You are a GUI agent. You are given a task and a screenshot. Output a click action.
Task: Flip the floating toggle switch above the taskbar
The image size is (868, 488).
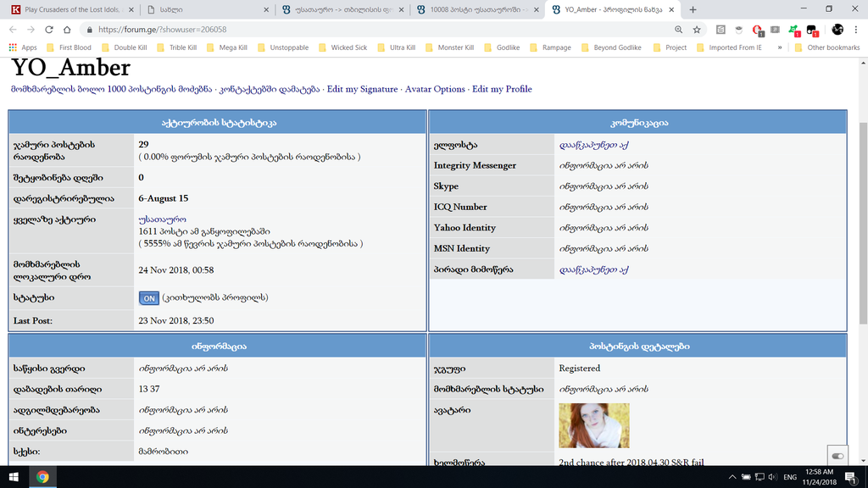pyautogui.click(x=837, y=456)
